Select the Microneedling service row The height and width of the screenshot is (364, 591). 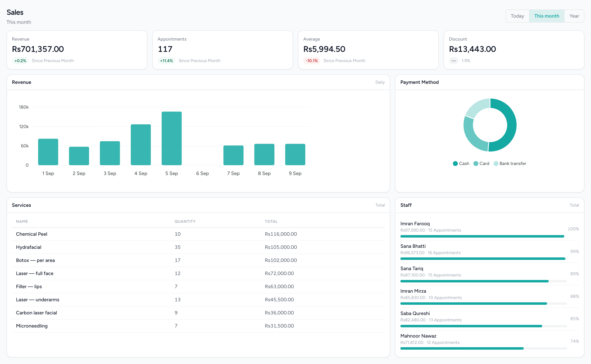198,326
